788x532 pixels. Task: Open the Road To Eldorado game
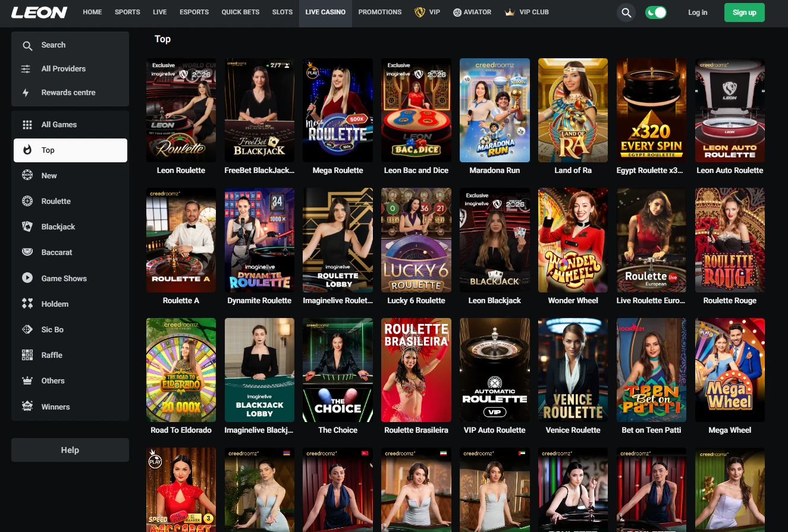[181, 370]
